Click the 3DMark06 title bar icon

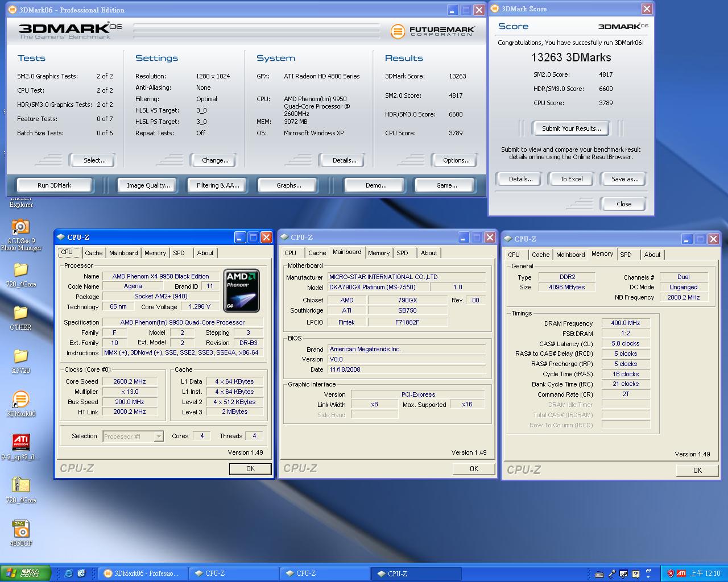[13, 10]
